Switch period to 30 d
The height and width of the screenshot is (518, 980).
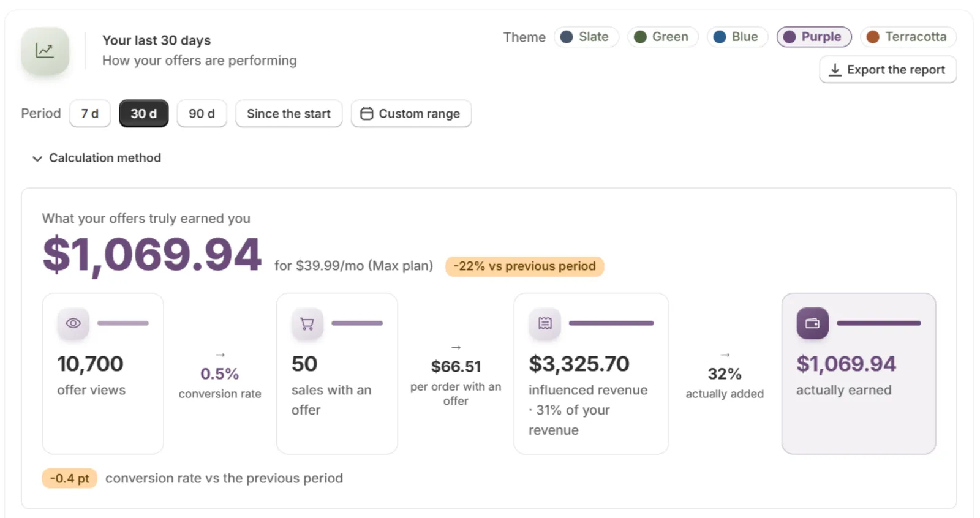click(144, 114)
